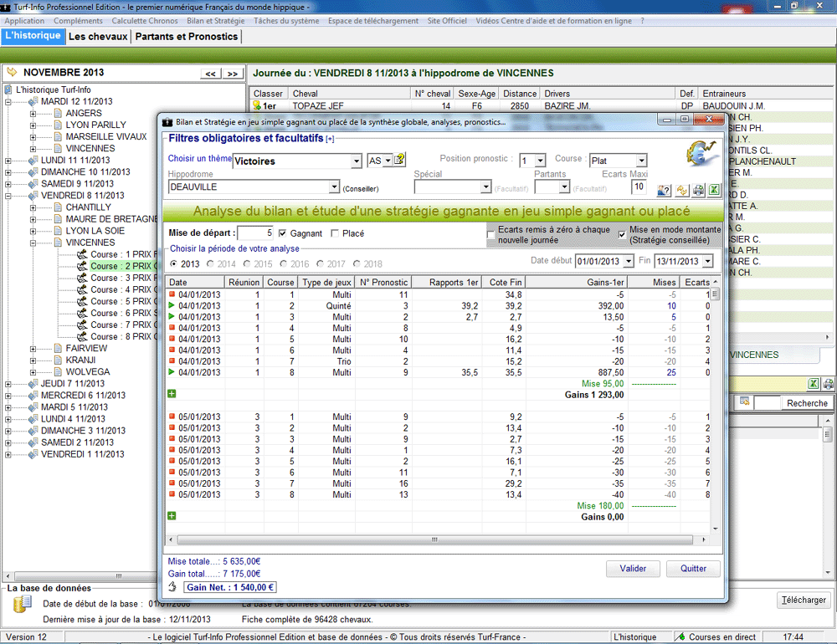Click the red marker on 04/01/2013 Trio row
The image size is (837, 644).
coord(172,361)
